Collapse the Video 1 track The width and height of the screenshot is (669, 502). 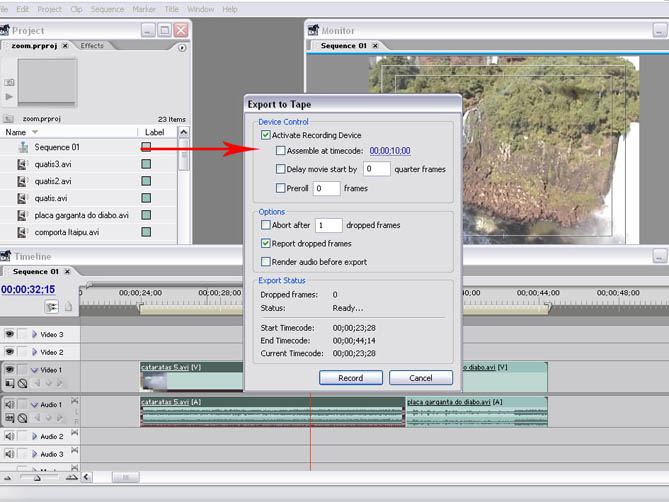[33, 370]
